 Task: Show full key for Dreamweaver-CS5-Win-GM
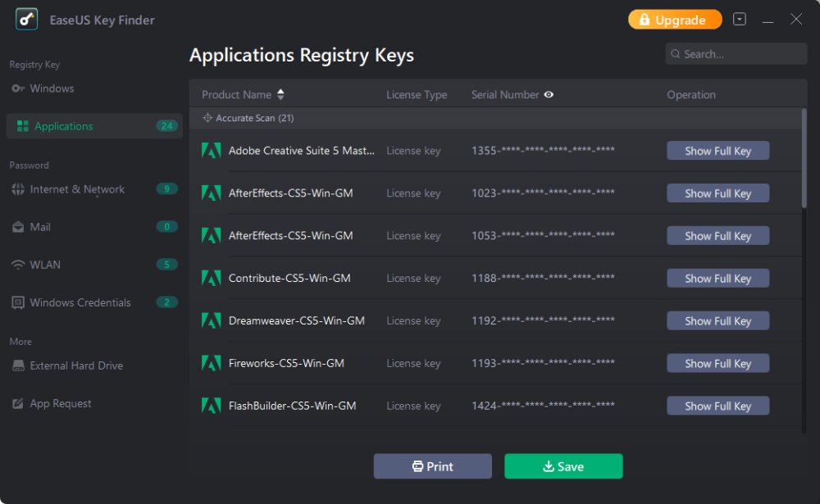(x=717, y=321)
